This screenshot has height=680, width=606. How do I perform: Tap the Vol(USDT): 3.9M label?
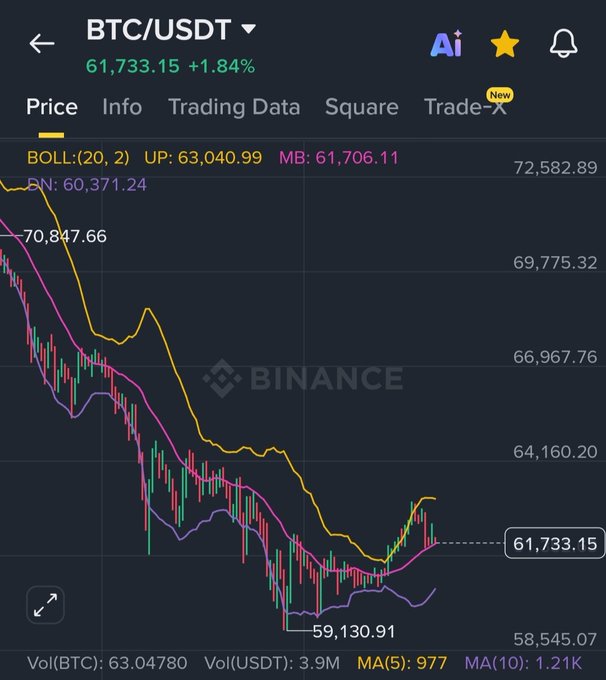coord(272,663)
